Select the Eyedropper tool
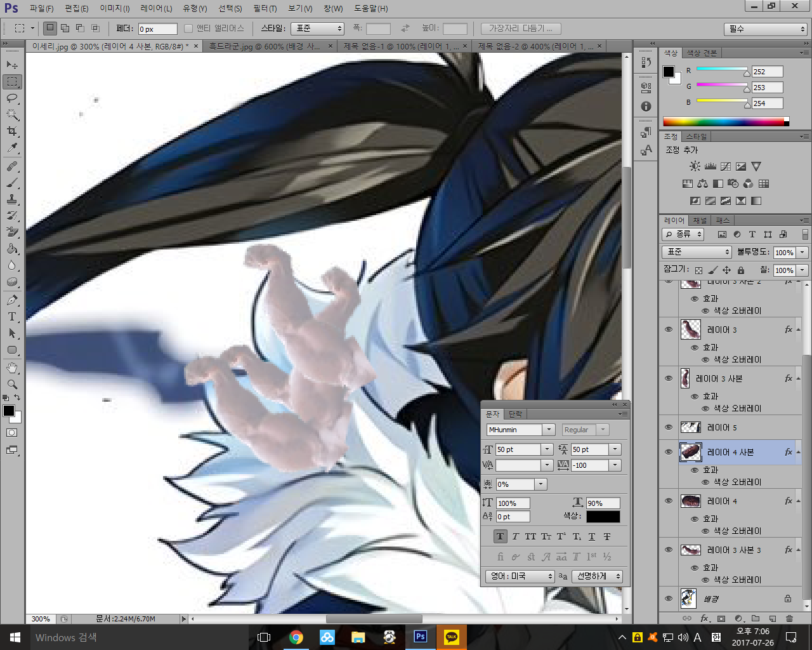The image size is (812, 650). pyautogui.click(x=12, y=148)
